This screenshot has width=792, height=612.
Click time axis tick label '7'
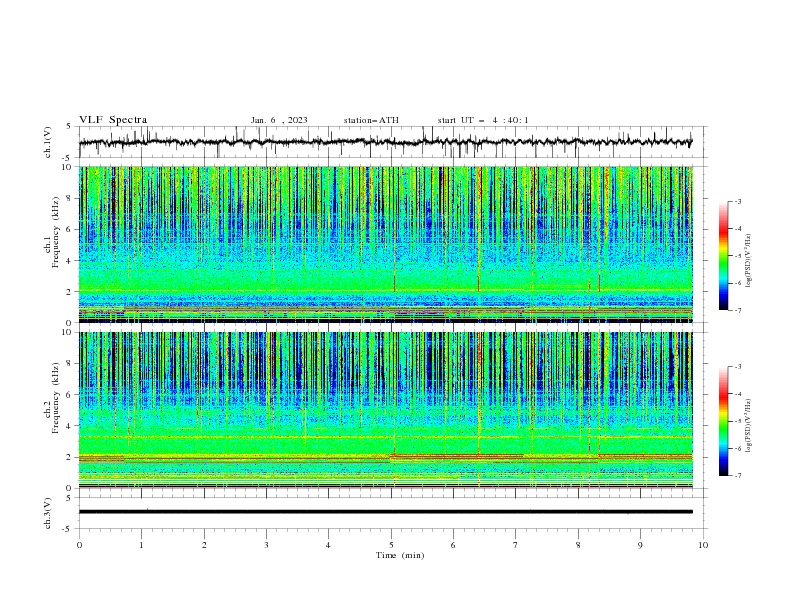pyautogui.click(x=516, y=545)
